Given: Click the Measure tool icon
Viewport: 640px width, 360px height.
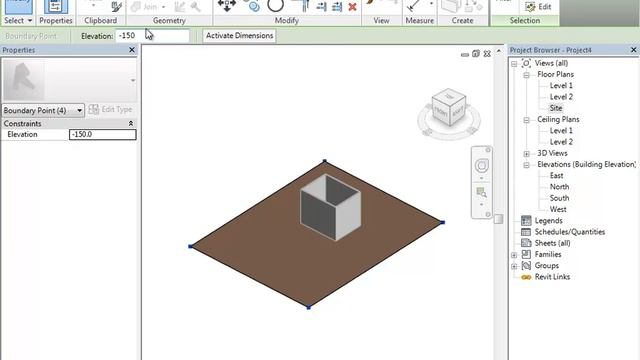Looking at the screenshot, I should [x=414, y=6].
